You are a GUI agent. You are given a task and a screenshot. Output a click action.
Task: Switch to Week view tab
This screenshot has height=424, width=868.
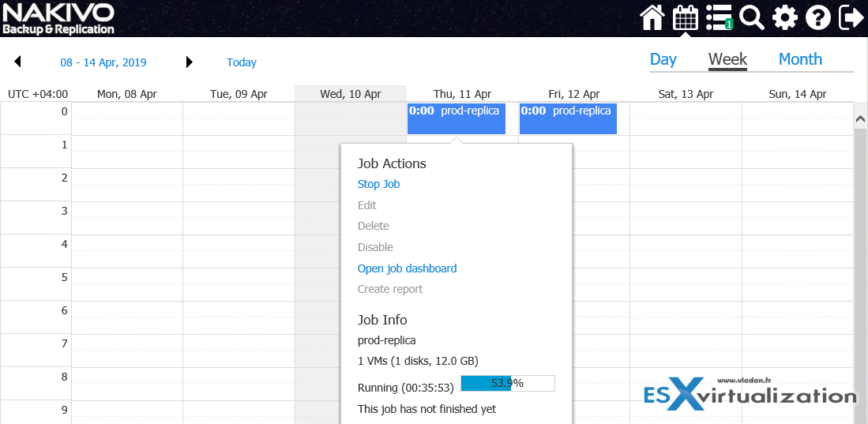click(x=727, y=59)
